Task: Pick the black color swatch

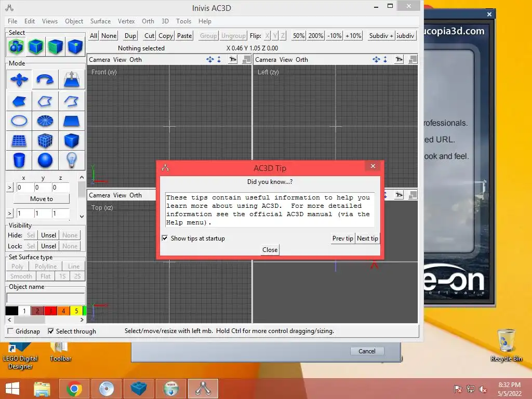Action: pos(11,311)
